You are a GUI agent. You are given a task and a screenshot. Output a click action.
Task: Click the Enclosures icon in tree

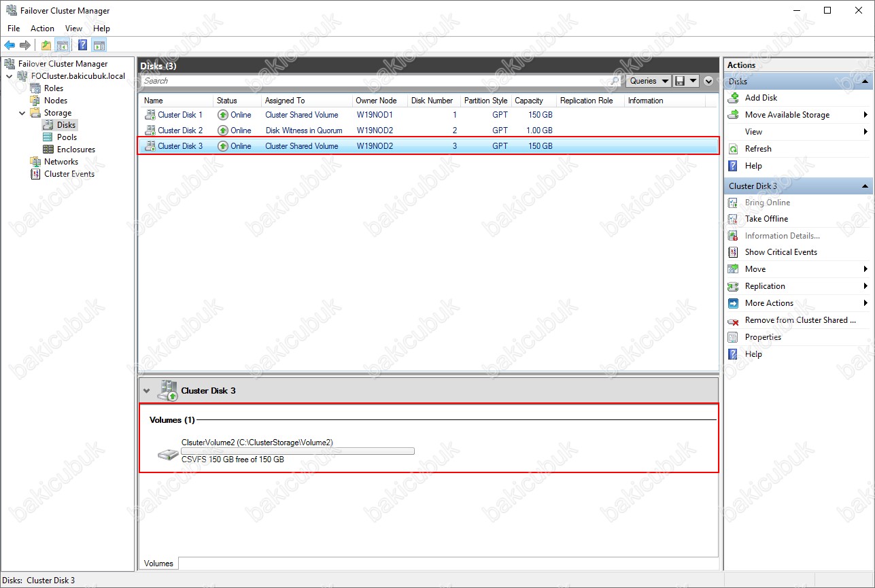point(48,150)
